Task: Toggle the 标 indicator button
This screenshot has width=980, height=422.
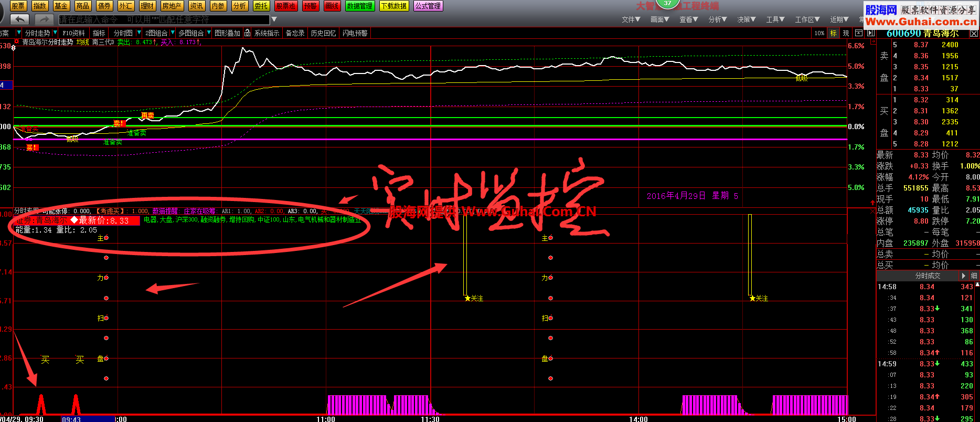Action: pos(833,33)
